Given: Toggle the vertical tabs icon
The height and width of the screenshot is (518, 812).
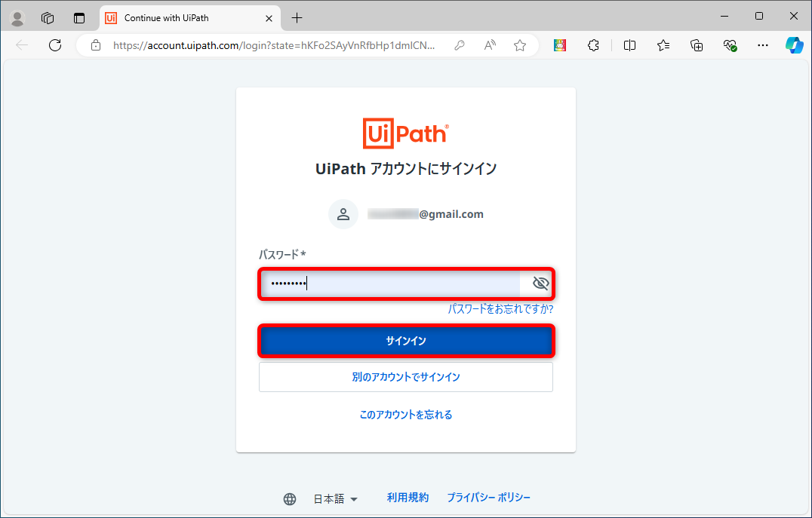Looking at the screenshot, I should pos(78,18).
